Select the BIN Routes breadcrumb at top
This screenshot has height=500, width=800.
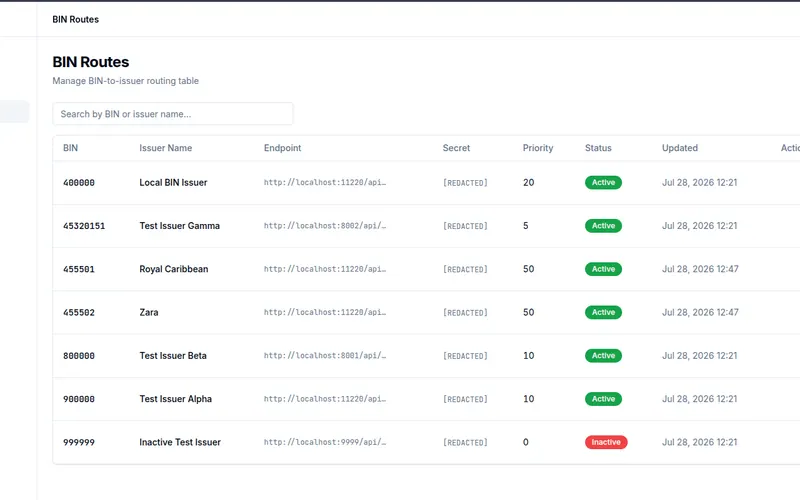pyautogui.click(x=76, y=19)
